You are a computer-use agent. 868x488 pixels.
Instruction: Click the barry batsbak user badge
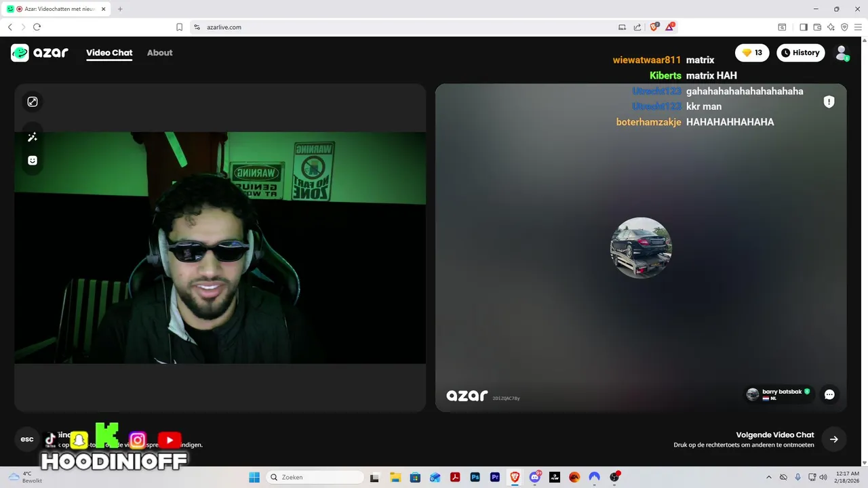(x=778, y=394)
